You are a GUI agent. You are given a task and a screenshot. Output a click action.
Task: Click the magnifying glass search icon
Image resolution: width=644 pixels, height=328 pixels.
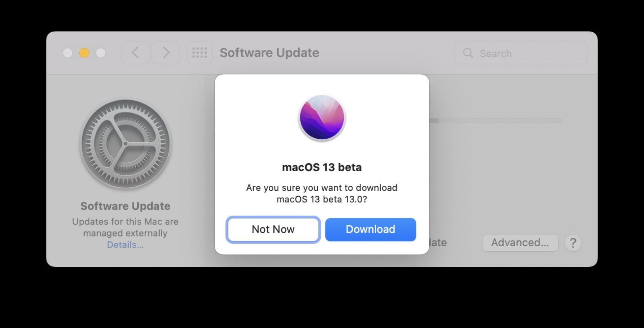click(468, 53)
